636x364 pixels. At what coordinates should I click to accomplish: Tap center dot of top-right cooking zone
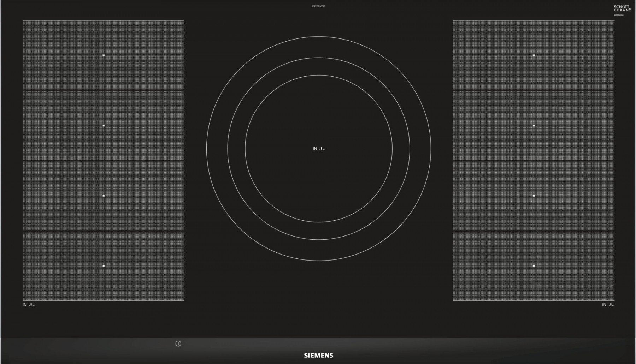(534, 55)
